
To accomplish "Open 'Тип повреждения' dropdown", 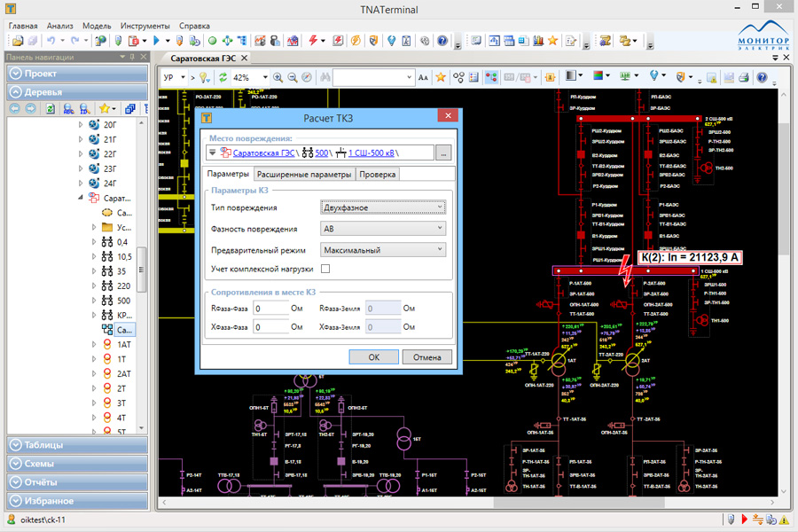I will (x=383, y=207).
